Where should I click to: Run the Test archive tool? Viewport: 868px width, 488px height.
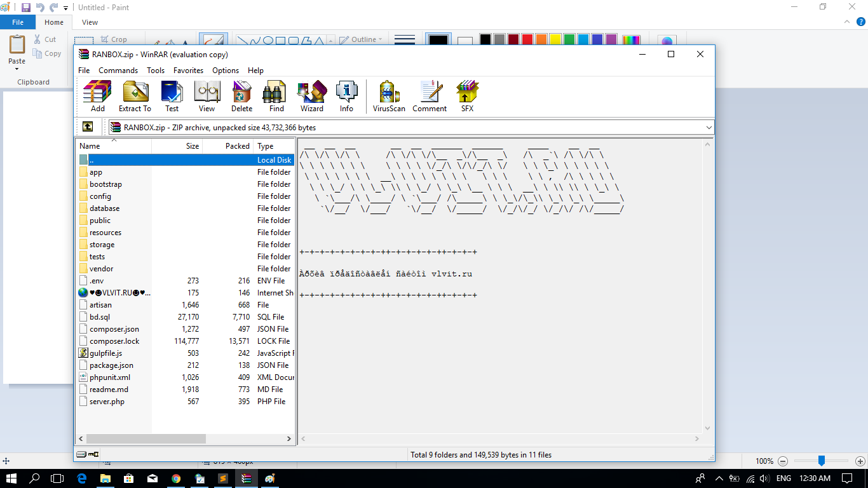pyautogui.click(x=172, y=97)
